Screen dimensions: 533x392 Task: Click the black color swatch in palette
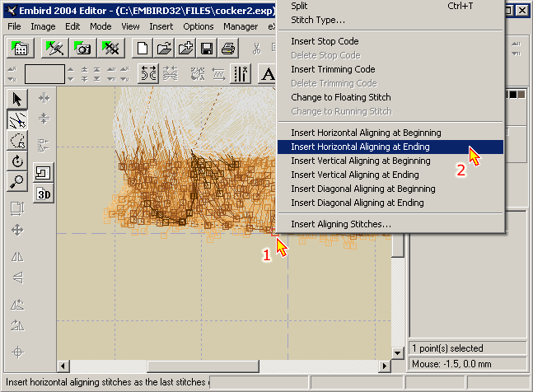coord(512,95)
